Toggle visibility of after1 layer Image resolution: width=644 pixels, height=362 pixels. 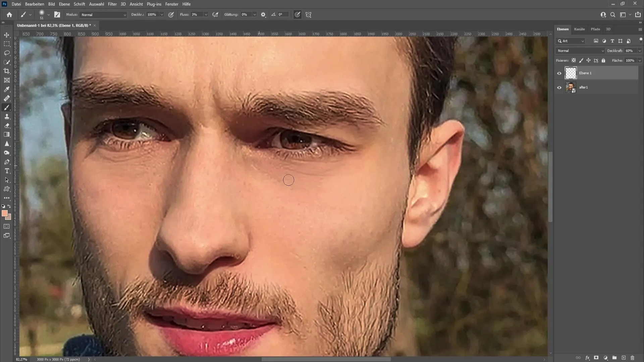[x=559, y=87]
